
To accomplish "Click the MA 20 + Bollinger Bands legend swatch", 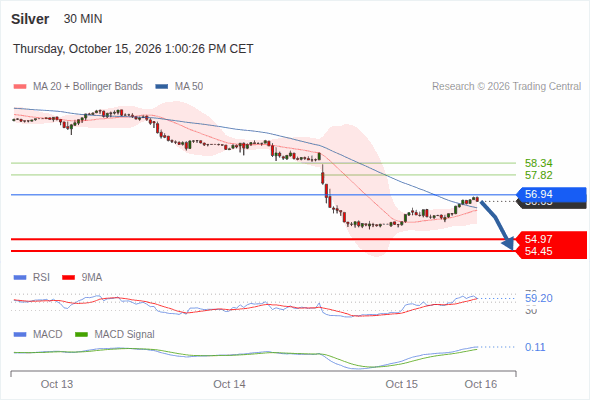I will coord(20,87).
